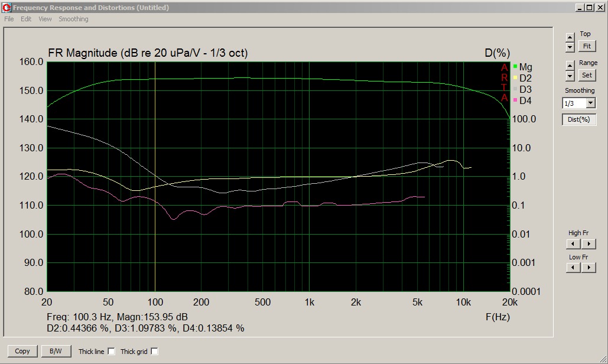Click the 1k frequency axis label
Screen dimensions: 608x364
pyautogui.click(x=309, y=303)
